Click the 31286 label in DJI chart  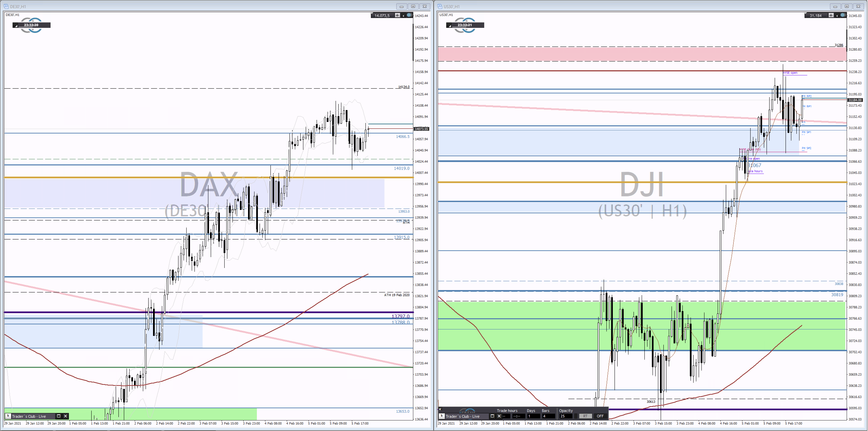click(839, 45)
